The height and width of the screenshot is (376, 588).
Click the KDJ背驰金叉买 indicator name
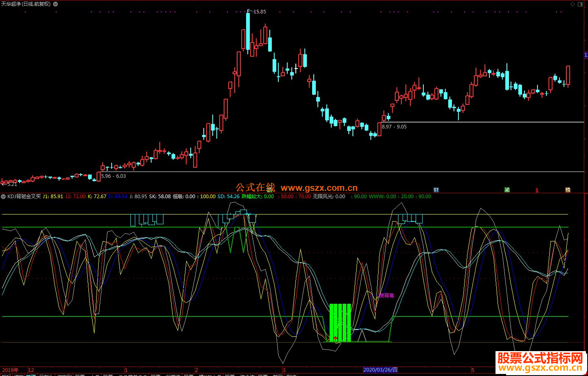tap(24, 197)
